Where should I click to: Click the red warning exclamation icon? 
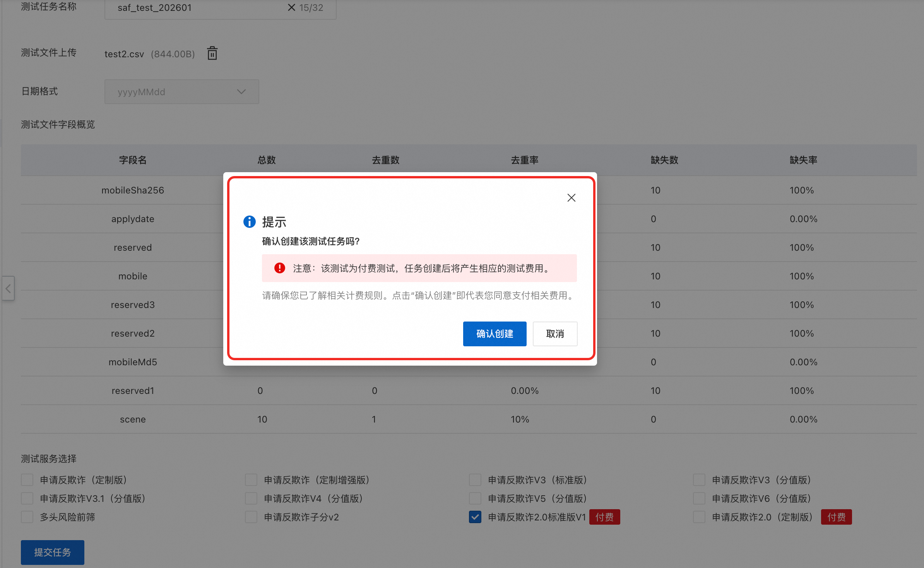pos(279,268)
